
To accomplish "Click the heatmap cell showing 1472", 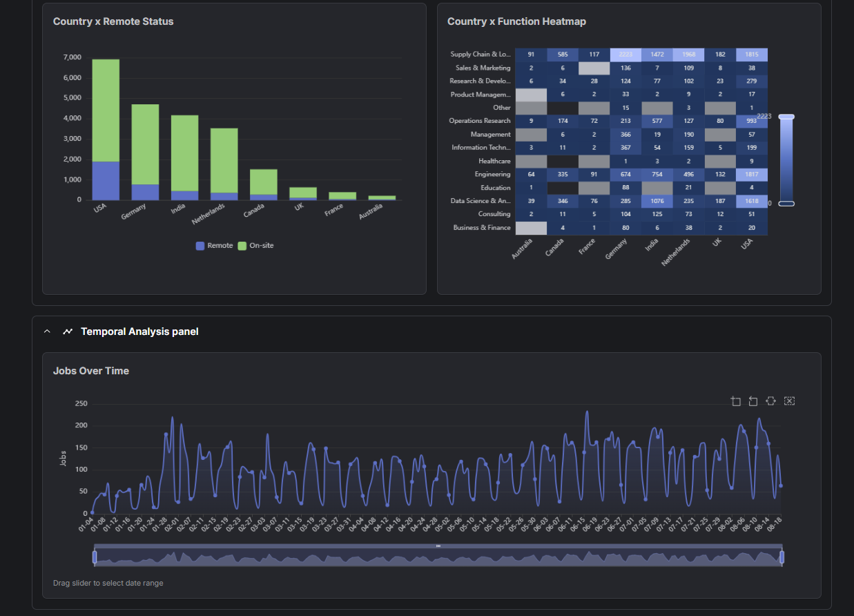I will tap(657, 55).
